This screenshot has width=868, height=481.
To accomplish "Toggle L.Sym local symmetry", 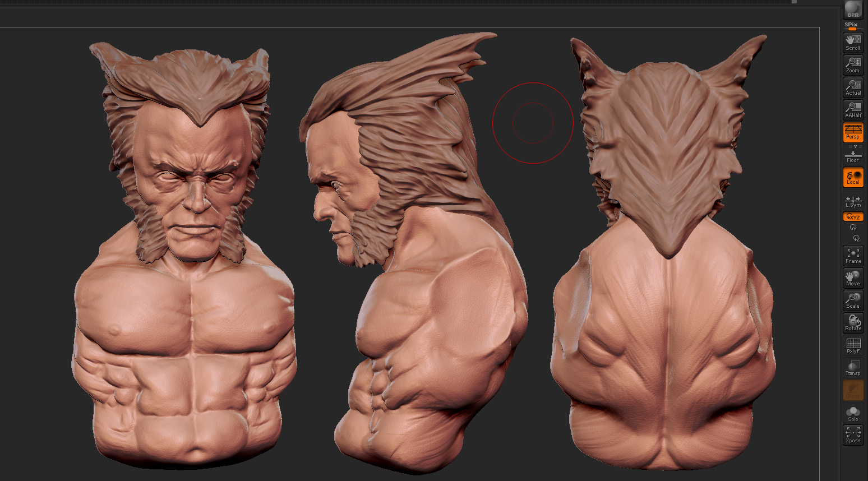I will click(x=853, y=201).
